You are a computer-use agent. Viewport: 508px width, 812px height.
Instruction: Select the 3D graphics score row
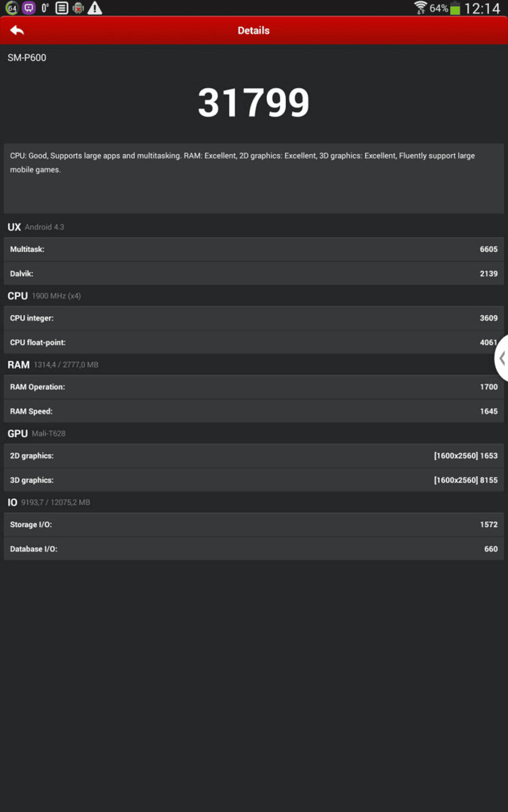[254, 480]
